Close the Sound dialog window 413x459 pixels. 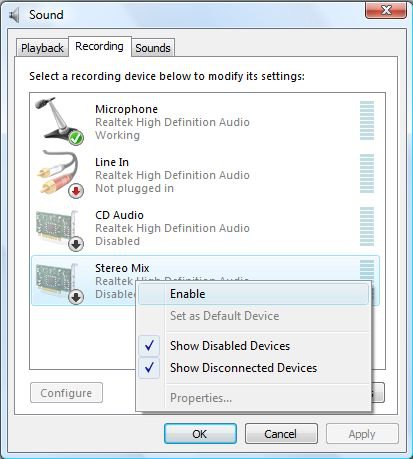(386, 10)
